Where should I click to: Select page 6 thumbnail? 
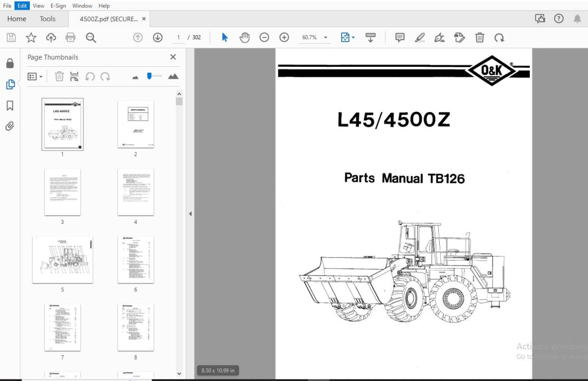point(136,260)
